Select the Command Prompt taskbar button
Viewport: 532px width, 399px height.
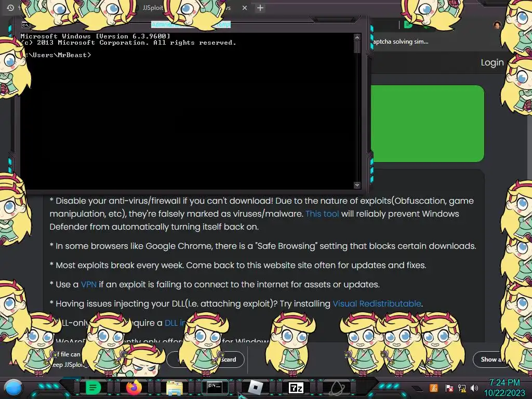[215, 387]
